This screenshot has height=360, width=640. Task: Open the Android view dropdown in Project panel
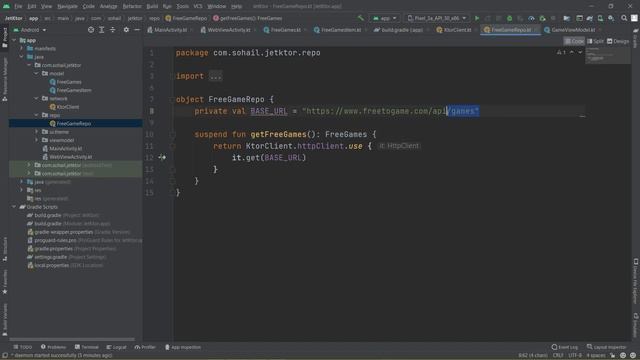[30, 30]
